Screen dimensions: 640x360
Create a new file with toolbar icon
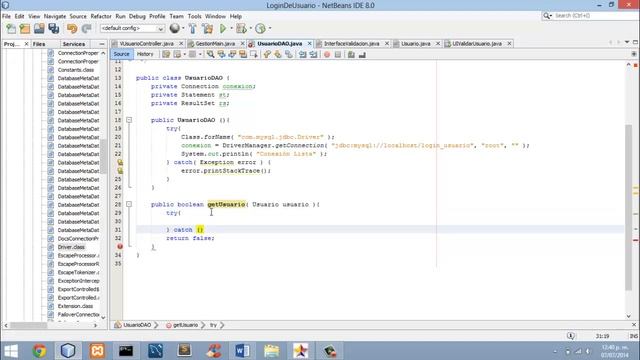(11, 29)
